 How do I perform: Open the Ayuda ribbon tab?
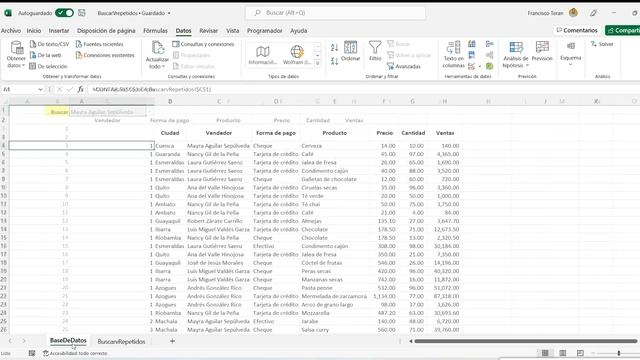[299, 31]
